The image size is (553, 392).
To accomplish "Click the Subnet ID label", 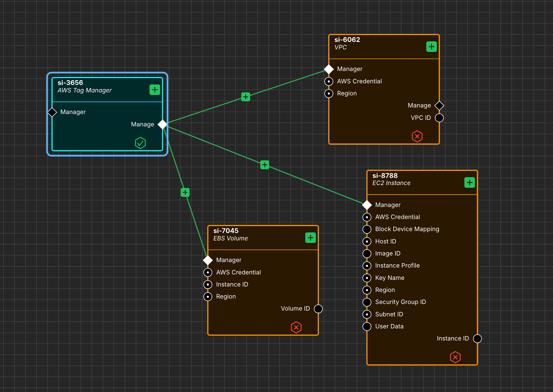I will point(389,314).
